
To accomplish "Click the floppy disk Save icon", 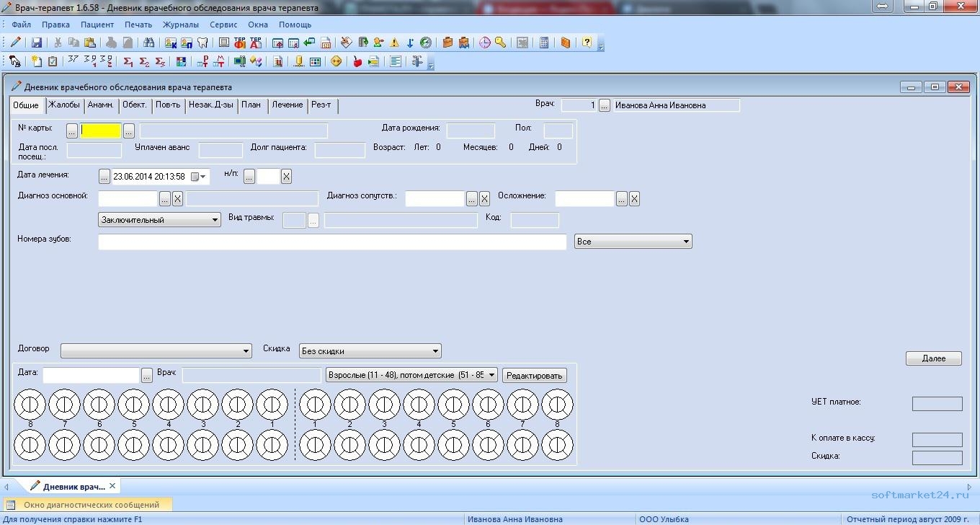I will click(37, 43).
